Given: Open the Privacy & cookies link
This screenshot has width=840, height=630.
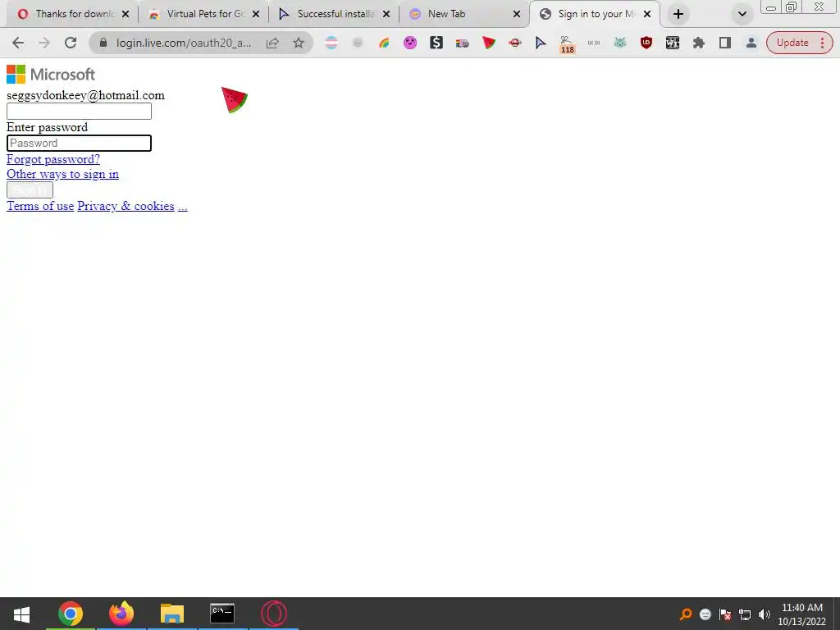Looking at the screenshot, I should tap(126, 206).
